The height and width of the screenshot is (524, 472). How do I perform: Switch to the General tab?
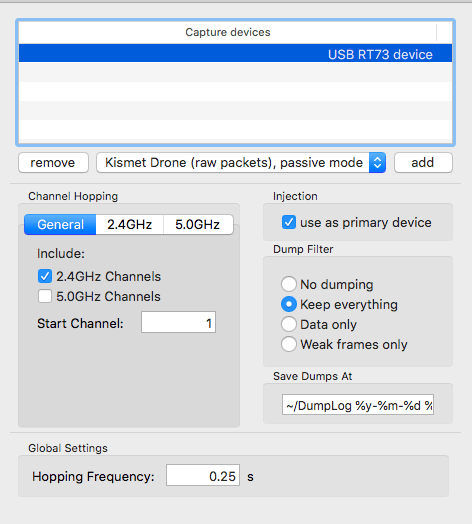click(x=60, y=225)
